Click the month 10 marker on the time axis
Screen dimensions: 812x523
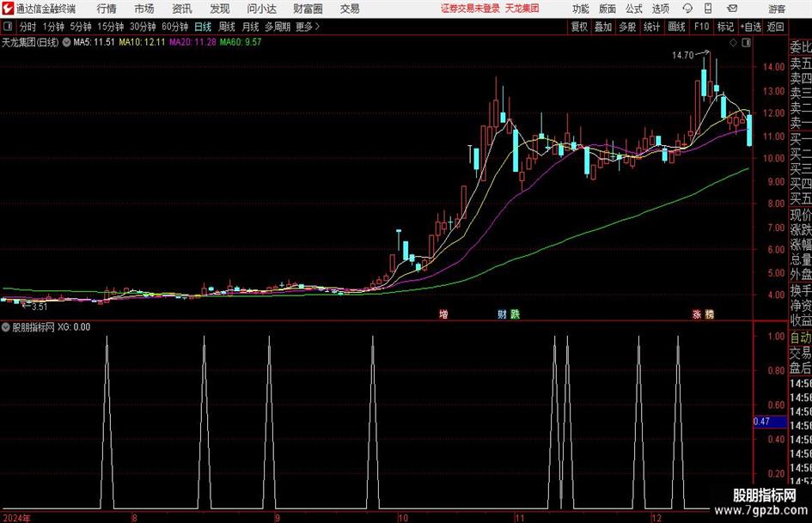pos(402,518)
